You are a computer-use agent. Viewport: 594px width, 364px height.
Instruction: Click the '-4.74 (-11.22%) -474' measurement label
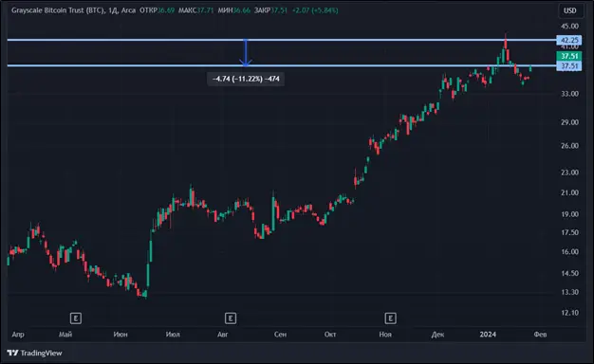coord(246,79)
